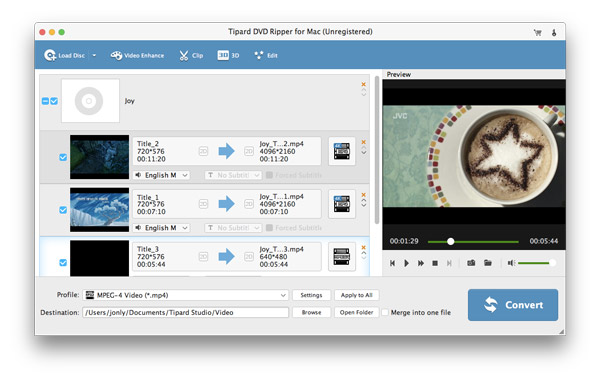600x382 pixels.
Task: Open the snapshot folder icon
Action: [x=488, y=263]
